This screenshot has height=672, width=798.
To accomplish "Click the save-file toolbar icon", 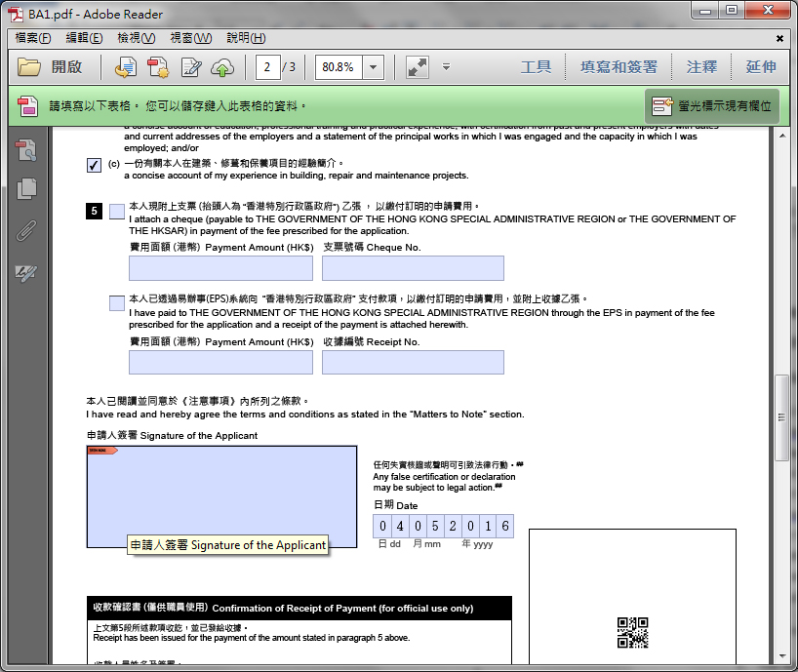I will point(125,67).
